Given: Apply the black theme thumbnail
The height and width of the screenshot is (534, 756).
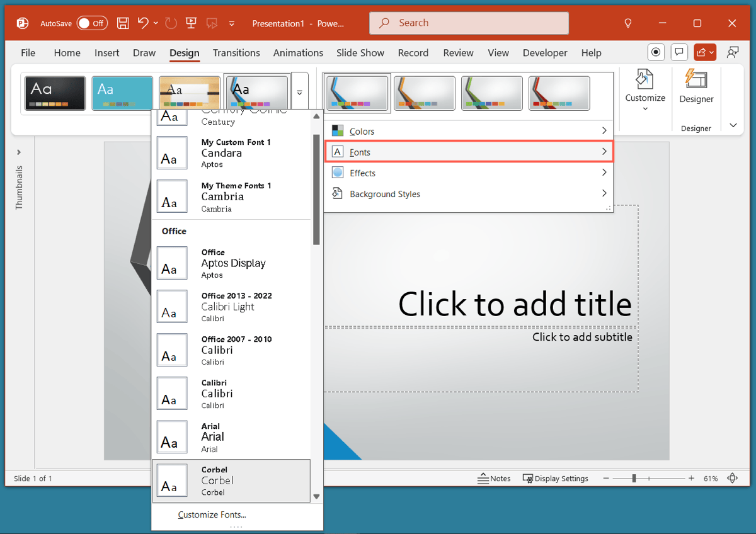Looking at the screenshot, I should pos(55,93).
